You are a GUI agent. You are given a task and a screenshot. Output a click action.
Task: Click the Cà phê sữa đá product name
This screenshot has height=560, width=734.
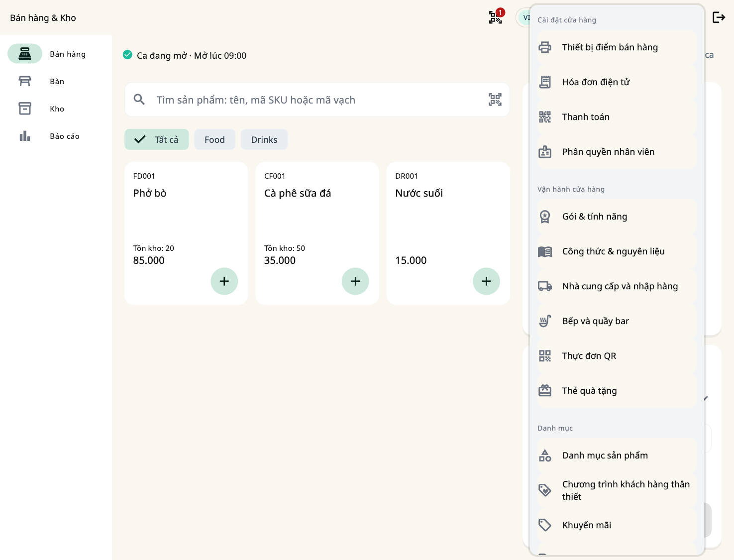(x=298, y=193)
